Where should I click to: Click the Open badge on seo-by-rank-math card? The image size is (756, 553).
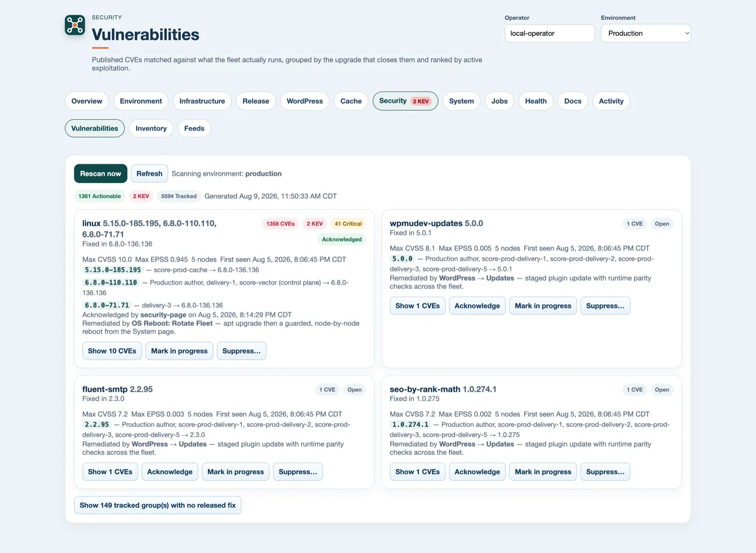tap(661, 390)
